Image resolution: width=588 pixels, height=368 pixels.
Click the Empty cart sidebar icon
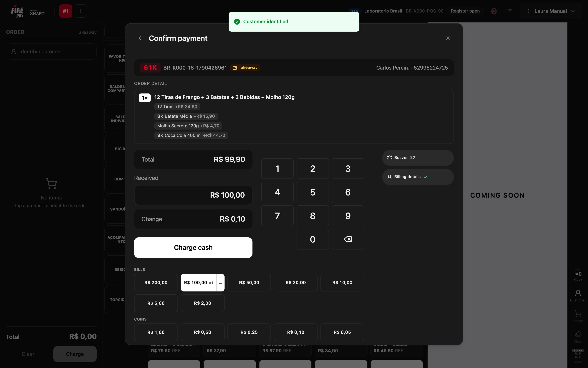[578, 316]
